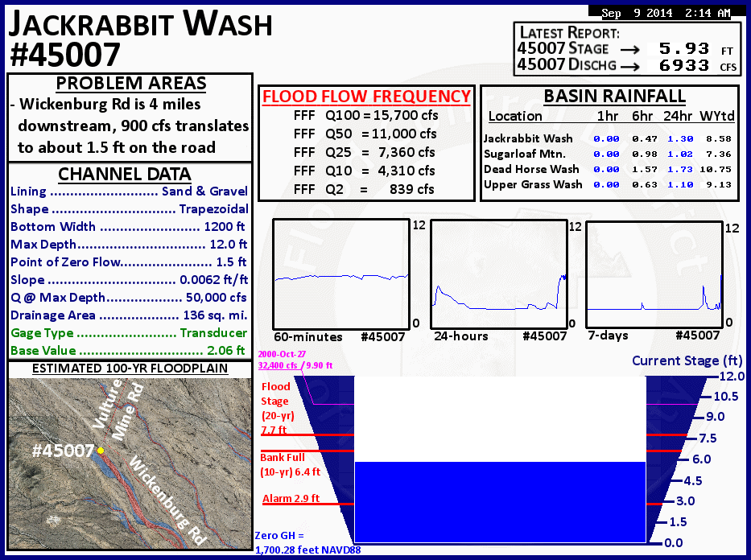This screenshot has height=560, width=751.
Task: Click the Current Stage (ft) scale title
Action: point(687,361)
